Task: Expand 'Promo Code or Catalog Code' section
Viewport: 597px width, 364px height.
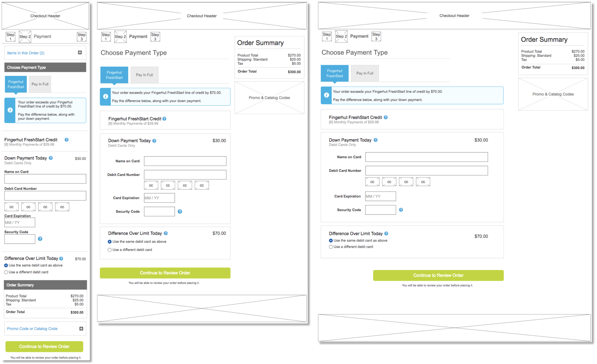Action: [81, 329]
